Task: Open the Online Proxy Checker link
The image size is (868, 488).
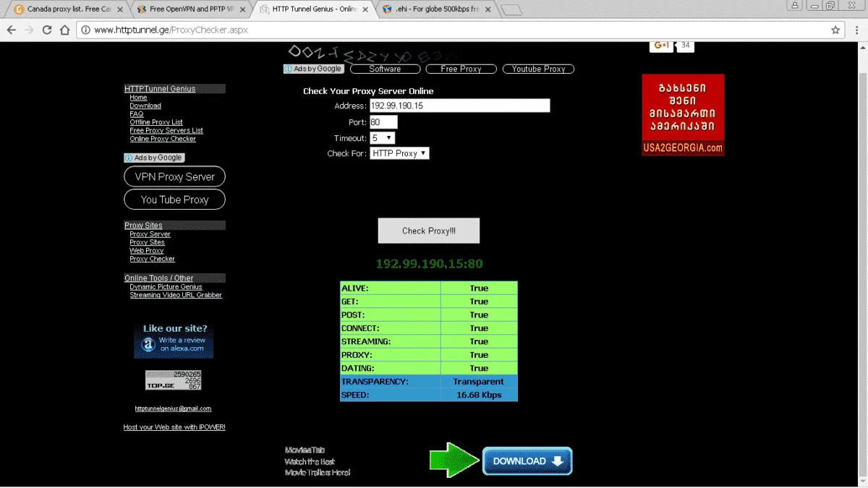Action: click(x=163, y=139)
